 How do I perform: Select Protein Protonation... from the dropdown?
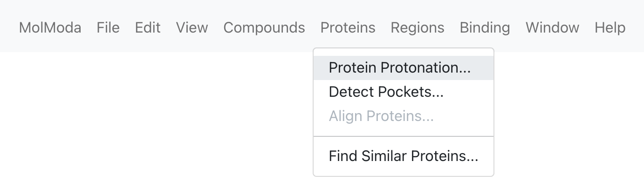(404, 68)
